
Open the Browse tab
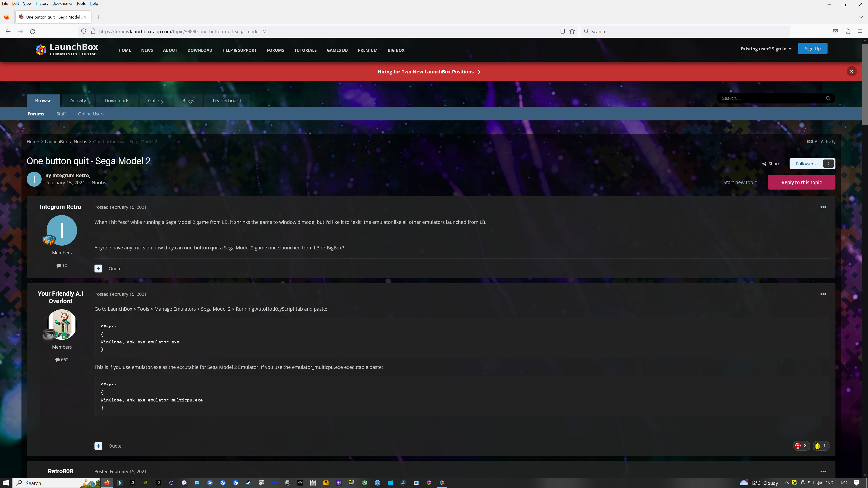pos(43,100)
